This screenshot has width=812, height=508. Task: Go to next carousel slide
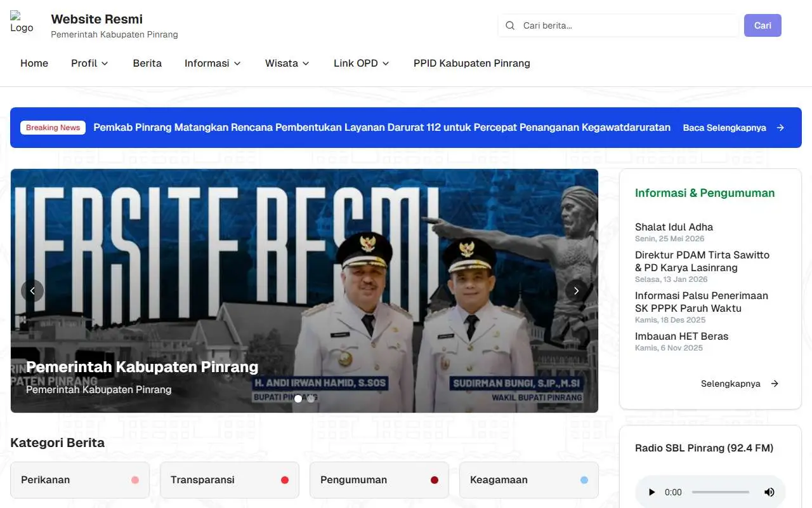tap(576, 291)
